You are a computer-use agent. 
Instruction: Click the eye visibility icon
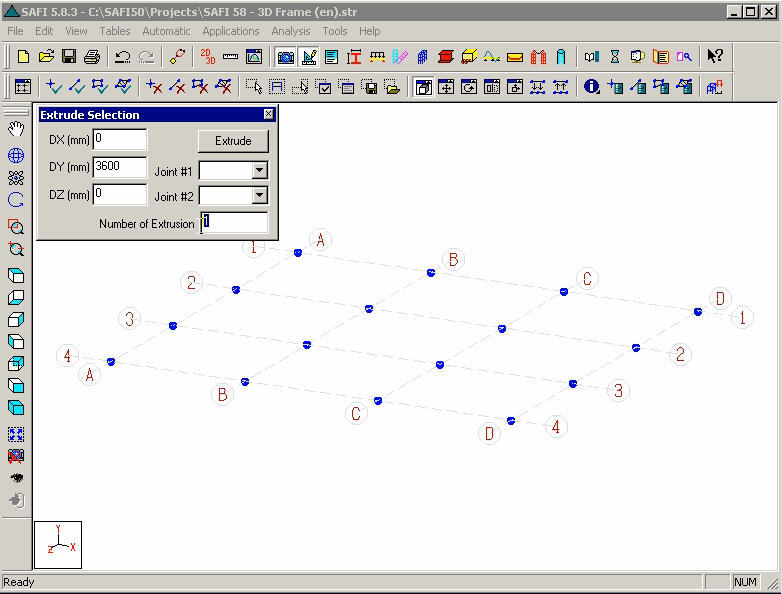pos(16,478)
